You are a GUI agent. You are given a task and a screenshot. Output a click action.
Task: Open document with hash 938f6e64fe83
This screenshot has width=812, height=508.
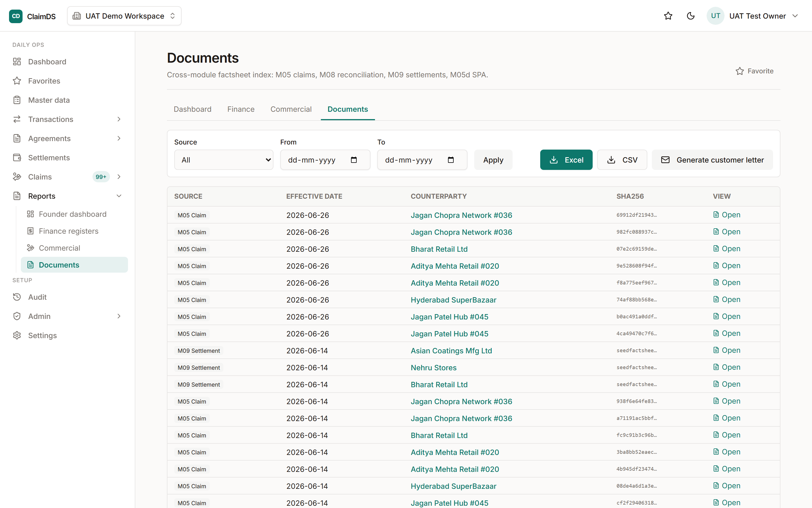[x=727, y=401]
